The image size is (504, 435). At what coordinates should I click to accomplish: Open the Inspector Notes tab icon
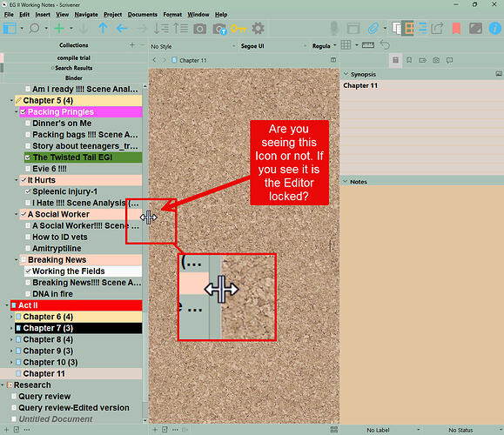396,60
